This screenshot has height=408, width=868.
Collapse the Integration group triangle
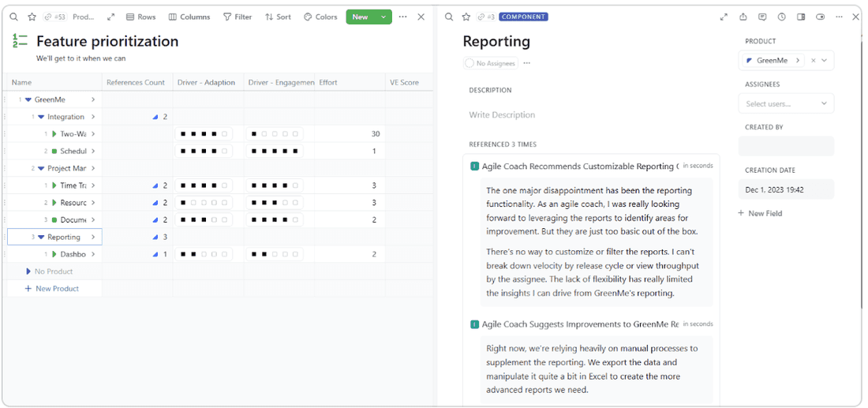tap(41, 117)
